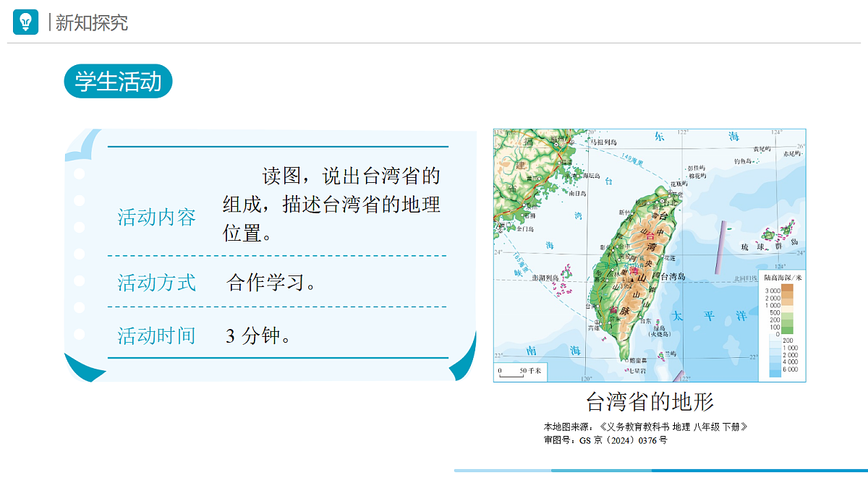
Task: Click the 3 分钟。 text
Action: 258,335
